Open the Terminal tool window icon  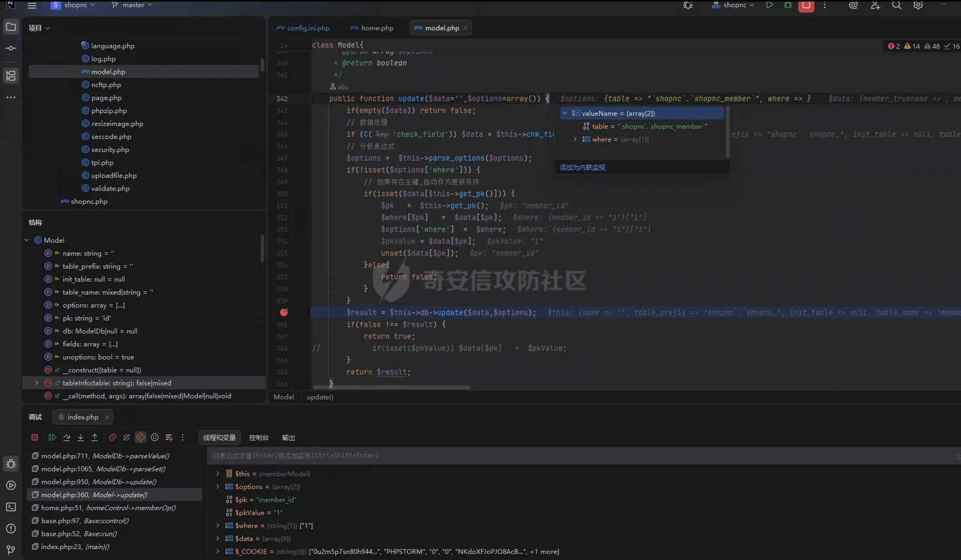(11, 507)
